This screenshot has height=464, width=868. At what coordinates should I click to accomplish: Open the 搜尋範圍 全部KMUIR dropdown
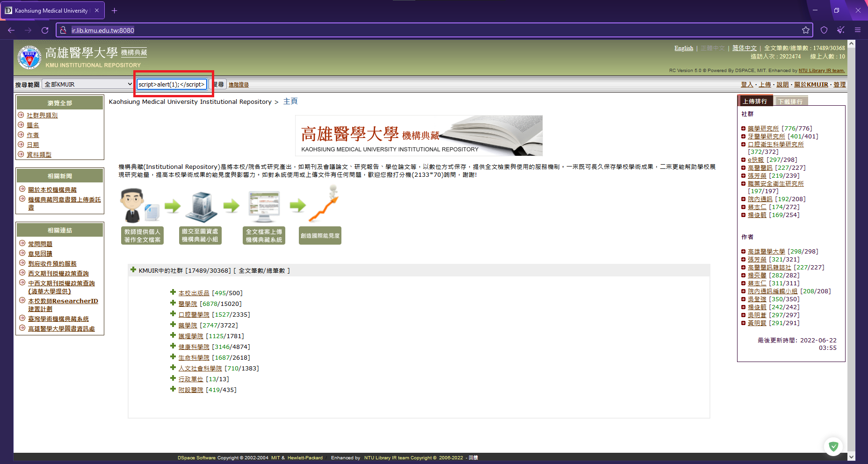88,84
